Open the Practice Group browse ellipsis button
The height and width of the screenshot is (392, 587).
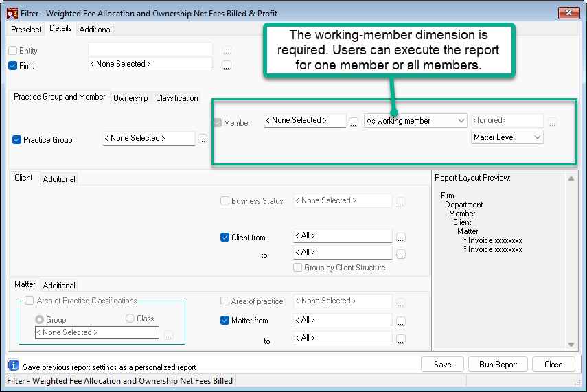202,139
